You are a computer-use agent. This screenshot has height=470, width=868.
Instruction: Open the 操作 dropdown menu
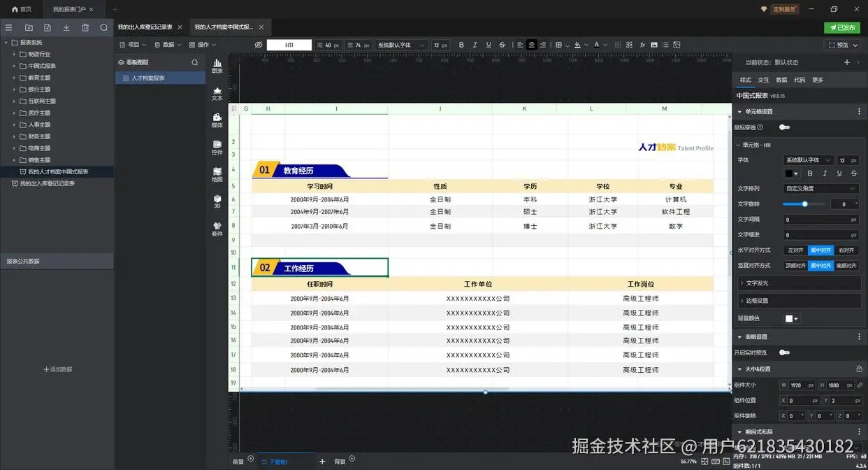(x=203, y=45)
